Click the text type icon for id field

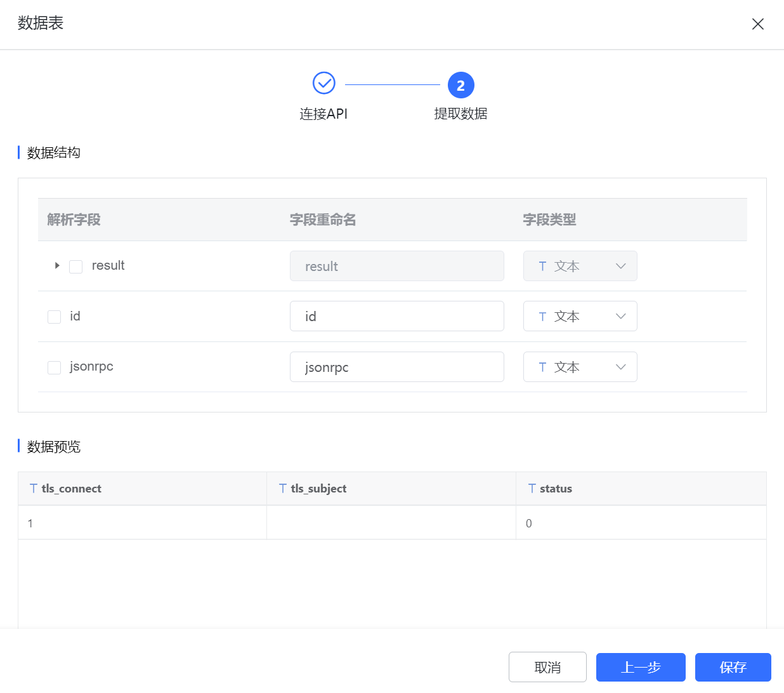tap(542, 316)
